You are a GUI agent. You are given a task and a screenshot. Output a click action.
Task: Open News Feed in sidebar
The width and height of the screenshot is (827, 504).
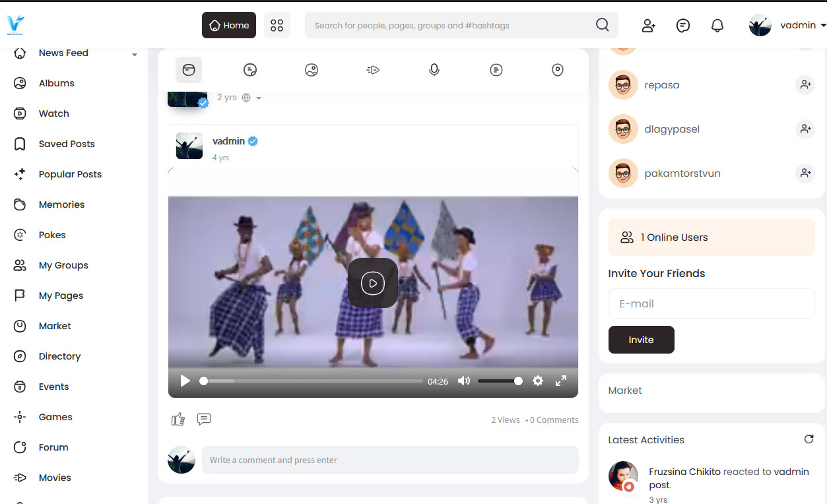[x=63, y=53]
